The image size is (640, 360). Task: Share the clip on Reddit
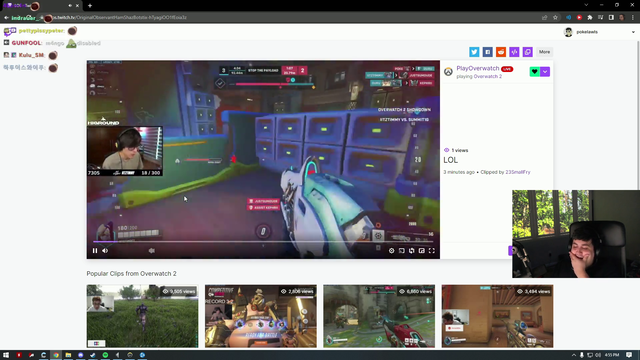tap(501, 52)
